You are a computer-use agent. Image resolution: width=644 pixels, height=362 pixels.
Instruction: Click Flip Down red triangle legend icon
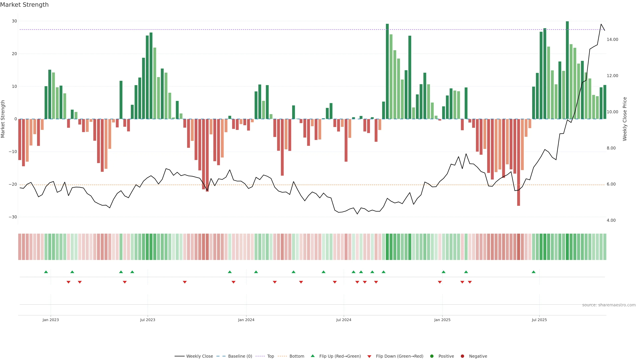point(369,356)
